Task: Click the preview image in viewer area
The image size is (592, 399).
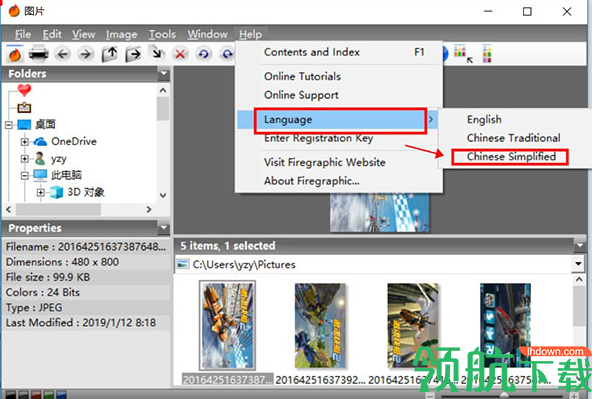Action: point(379,212)
